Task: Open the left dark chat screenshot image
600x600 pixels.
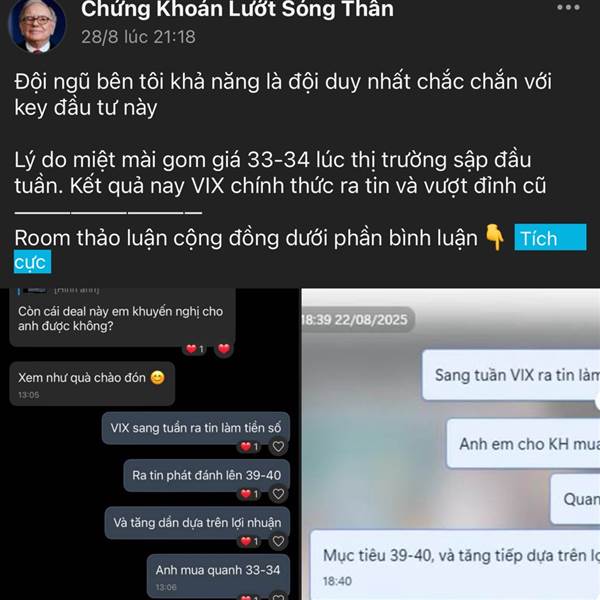Action: [150, 444]
